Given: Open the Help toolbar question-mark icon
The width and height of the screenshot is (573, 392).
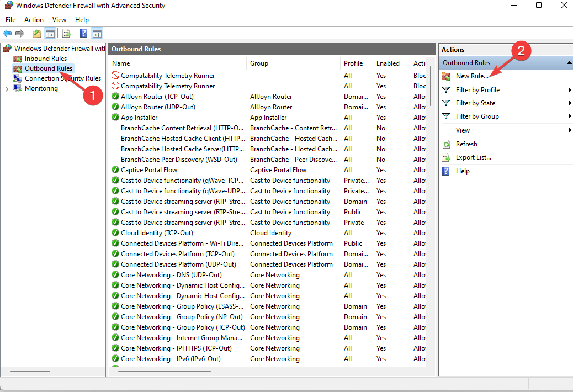Looking at the screenshot, I should tap(84, 33).
